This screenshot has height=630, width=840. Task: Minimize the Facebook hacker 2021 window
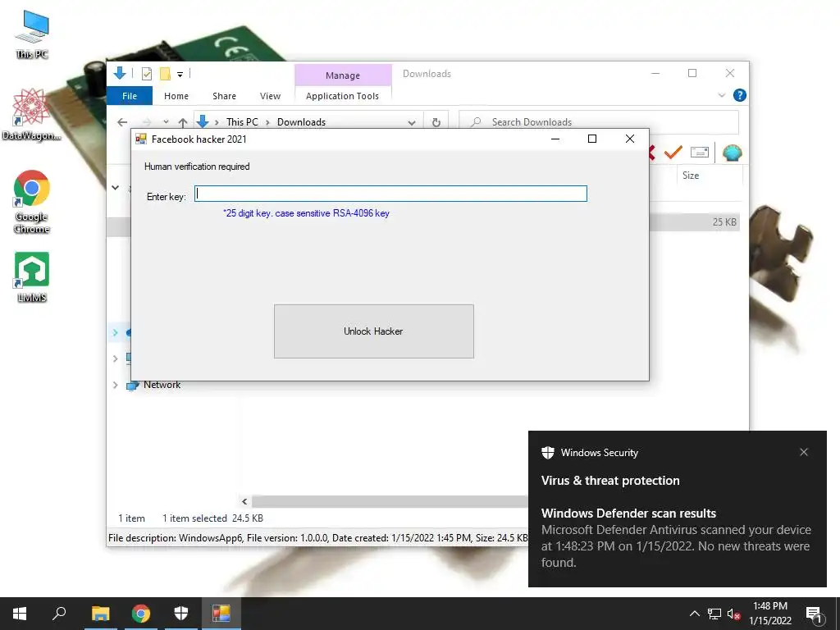[555, 139]
